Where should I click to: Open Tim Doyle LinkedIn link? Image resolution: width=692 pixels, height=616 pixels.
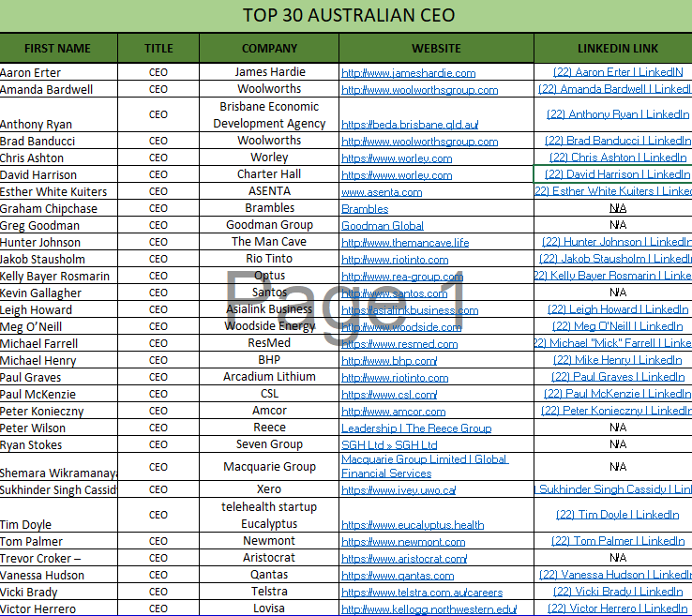click(618, 515)
